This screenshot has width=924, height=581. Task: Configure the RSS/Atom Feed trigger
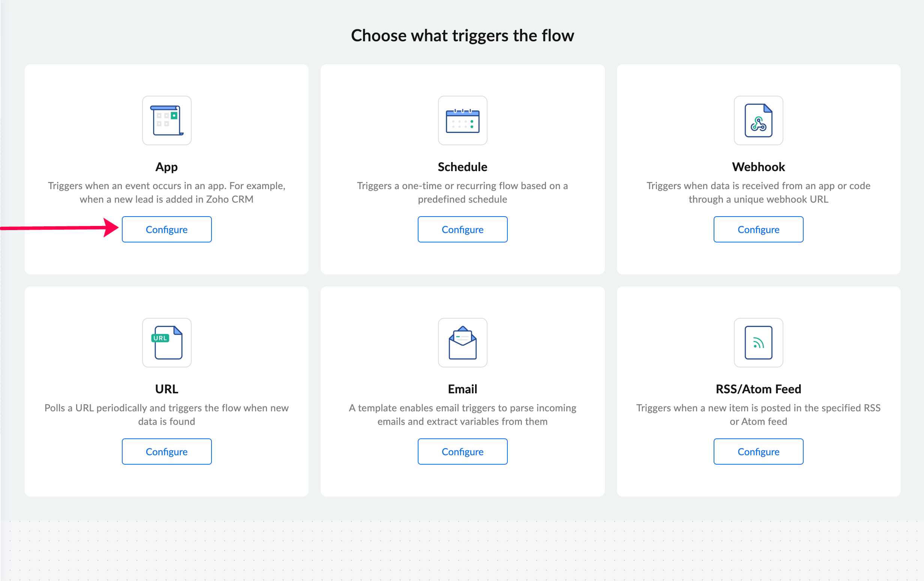(758, 452)
